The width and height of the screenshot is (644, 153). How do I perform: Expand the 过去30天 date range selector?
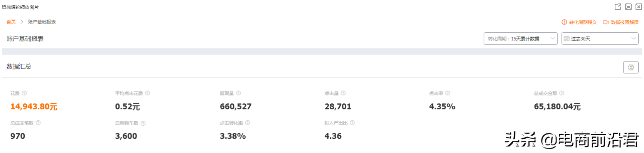coord(600,38)
